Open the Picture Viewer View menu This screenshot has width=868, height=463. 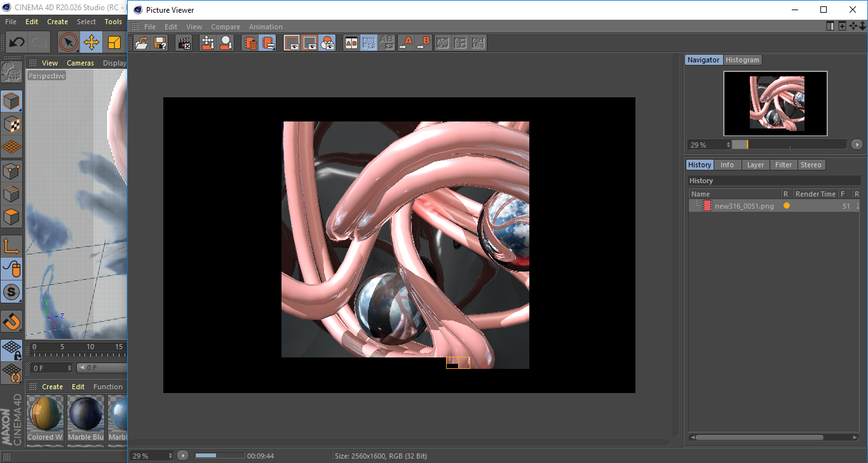[194, 27]
